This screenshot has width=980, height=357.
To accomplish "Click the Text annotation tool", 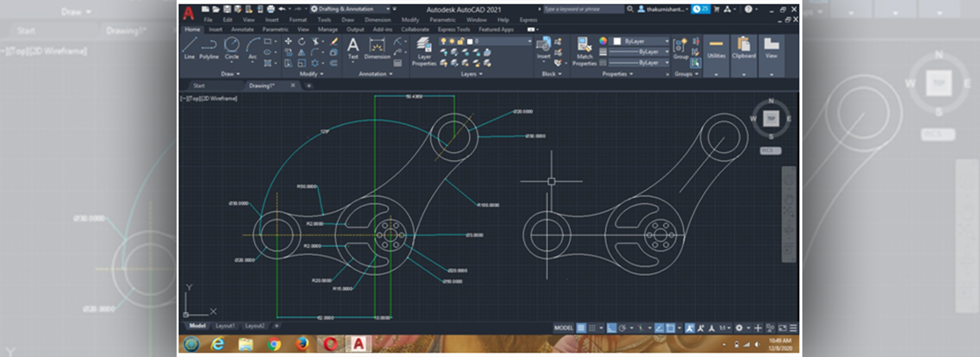I will (x=353, y=48).
